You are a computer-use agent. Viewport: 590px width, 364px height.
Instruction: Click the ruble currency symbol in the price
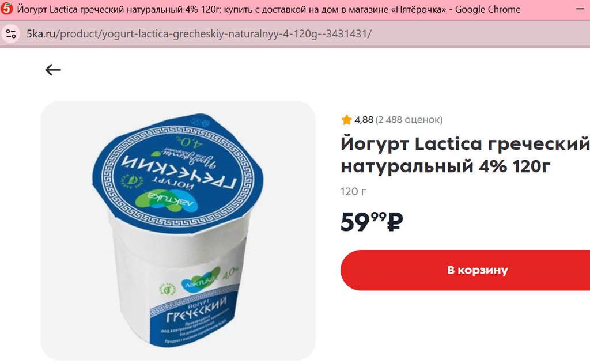pos(395,222)
